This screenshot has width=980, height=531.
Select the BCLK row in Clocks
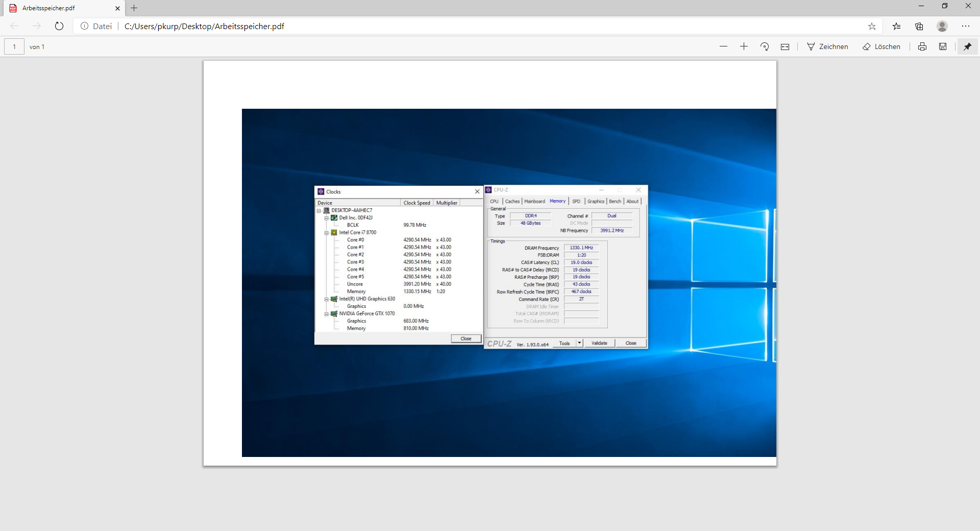398,225
